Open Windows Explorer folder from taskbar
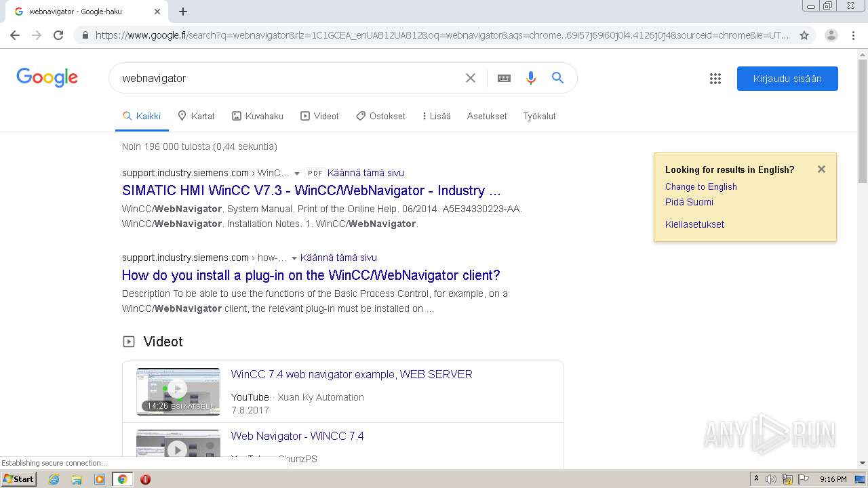The image size is (868, 488). click(77, 479)
